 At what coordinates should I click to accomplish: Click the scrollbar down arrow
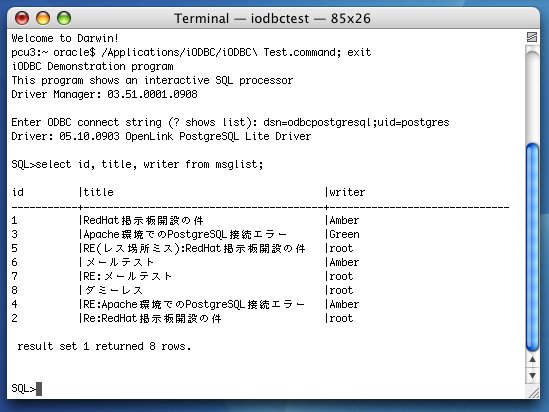tap(533, 376)
